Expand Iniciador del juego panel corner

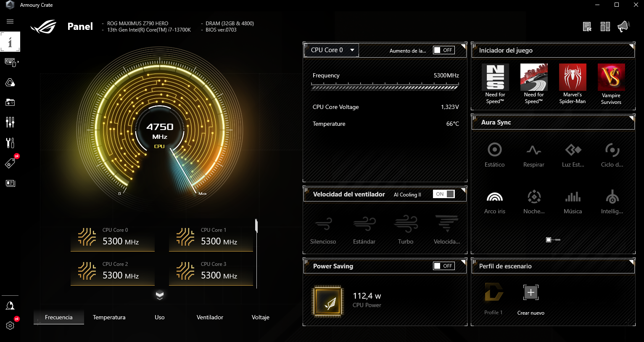(631, 46)
